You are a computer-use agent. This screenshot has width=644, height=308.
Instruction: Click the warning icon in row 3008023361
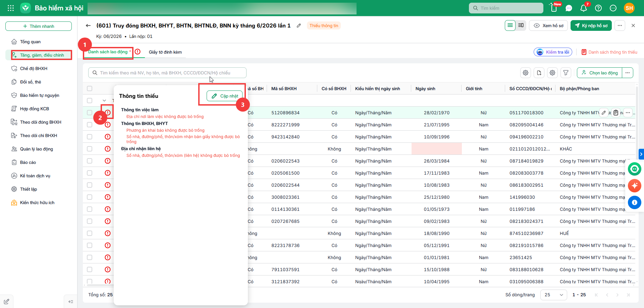tap(108, 197)
